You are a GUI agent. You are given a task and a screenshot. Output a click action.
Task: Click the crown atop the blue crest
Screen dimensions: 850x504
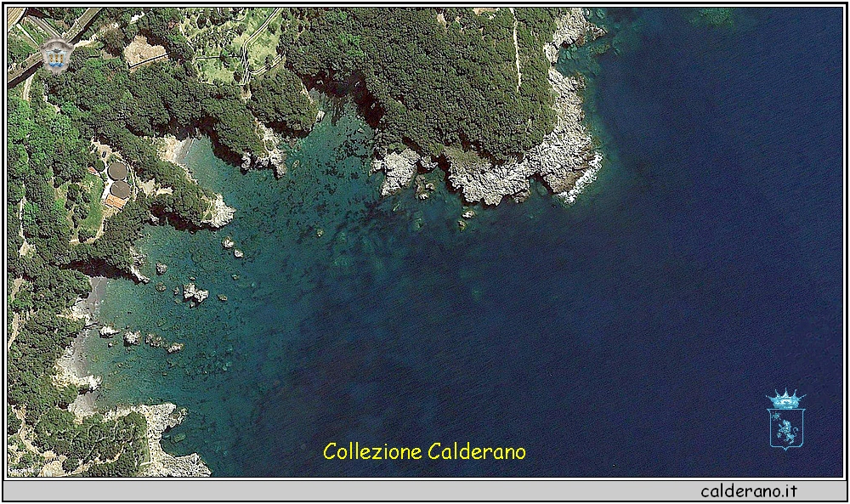785,399
